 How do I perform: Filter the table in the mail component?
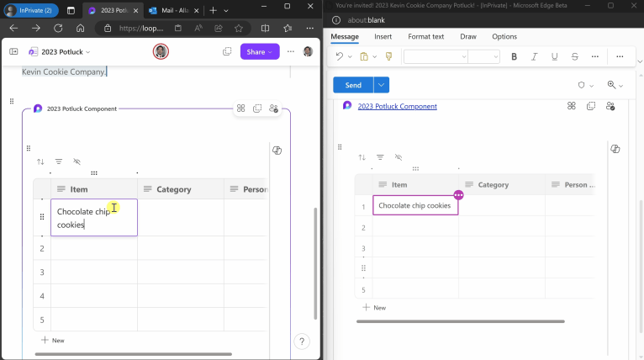[380, 157]
